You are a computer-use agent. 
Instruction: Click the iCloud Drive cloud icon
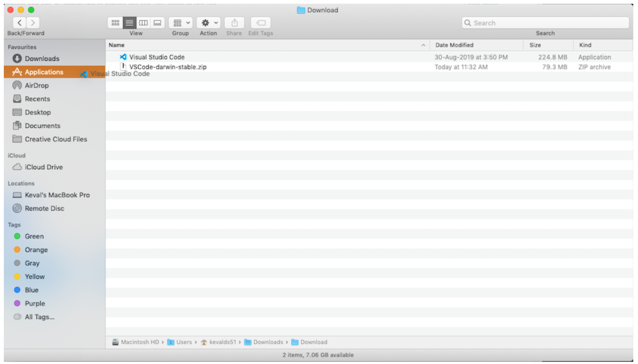17,167
